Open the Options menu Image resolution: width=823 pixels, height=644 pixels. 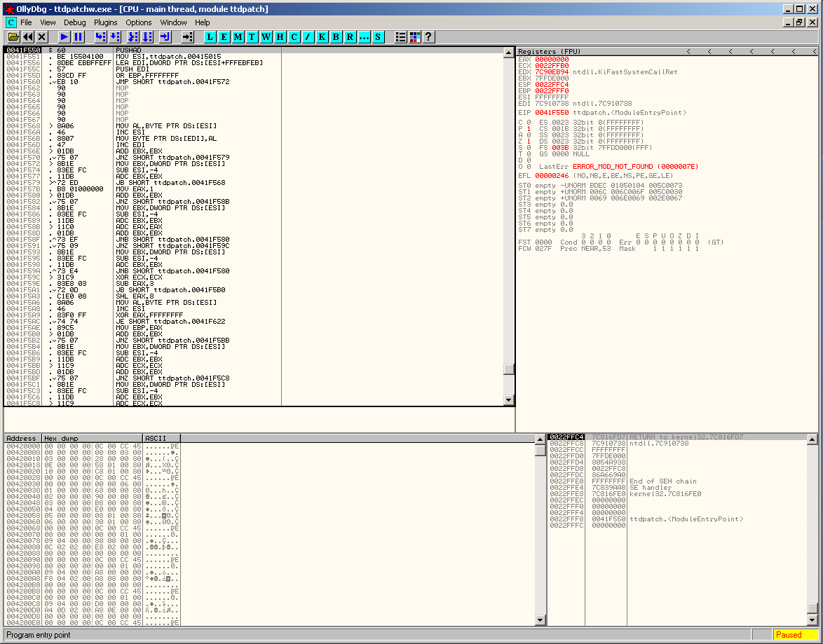click(x=139, y=22)
